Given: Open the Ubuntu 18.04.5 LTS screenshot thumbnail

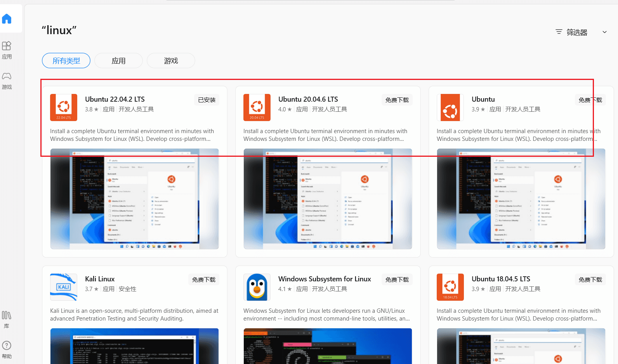Looking at the screenshot, I should click(521, 346).
